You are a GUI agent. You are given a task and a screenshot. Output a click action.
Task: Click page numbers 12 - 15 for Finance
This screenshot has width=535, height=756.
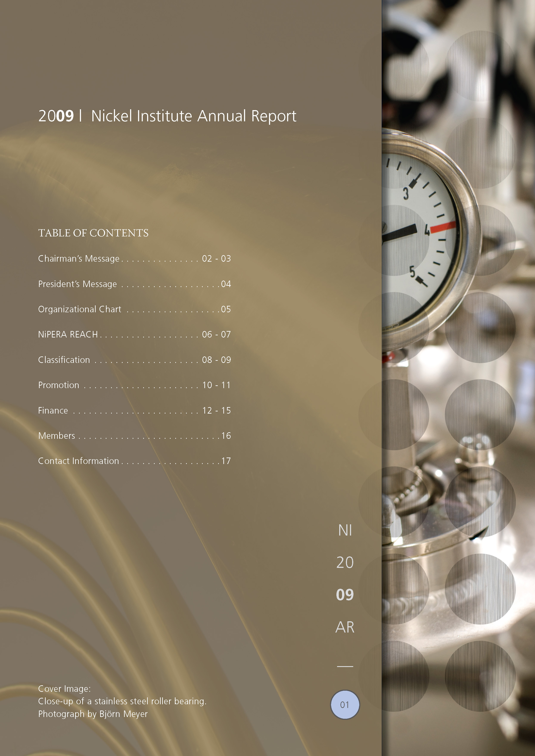pos(216,411)
